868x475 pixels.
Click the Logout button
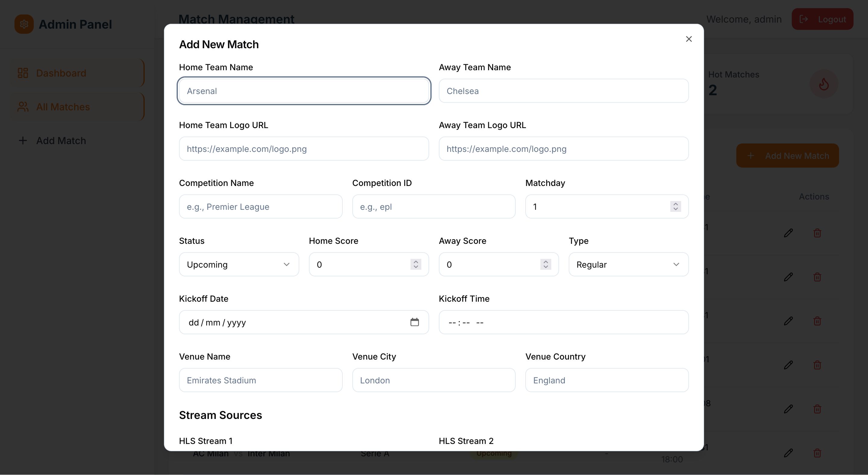pyautogui.click(x=822, y=19)
